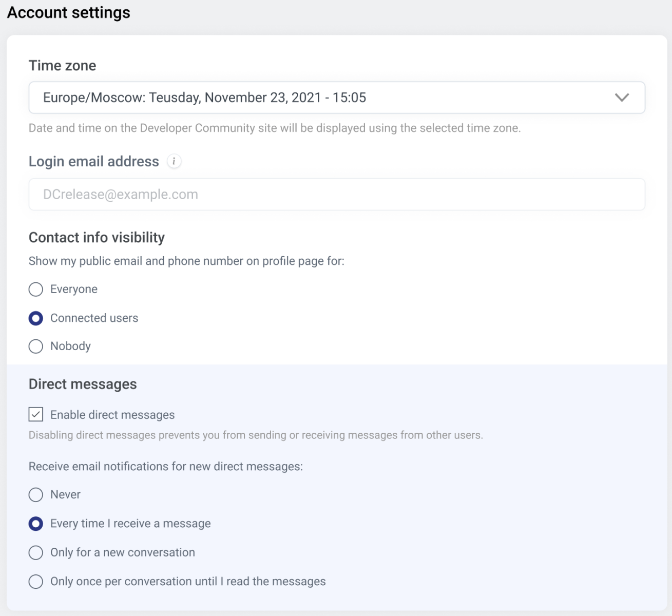Click the Login email address info icon

click(174, 161)
